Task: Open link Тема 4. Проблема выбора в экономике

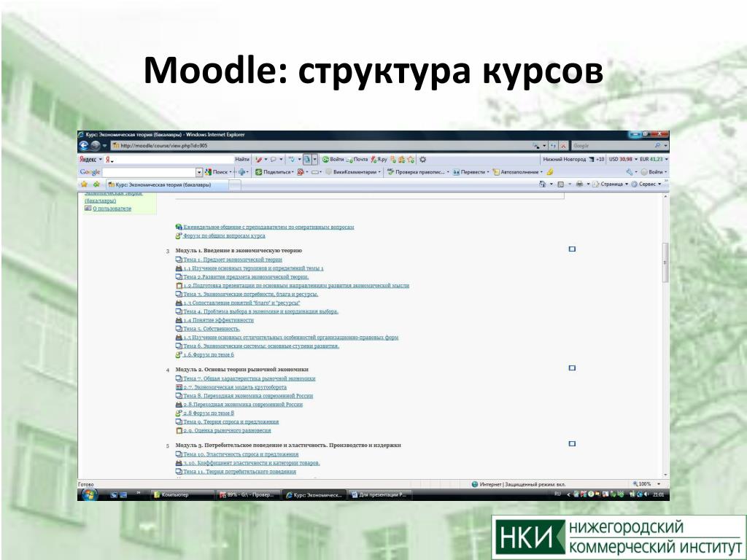Action: [260, 311]
